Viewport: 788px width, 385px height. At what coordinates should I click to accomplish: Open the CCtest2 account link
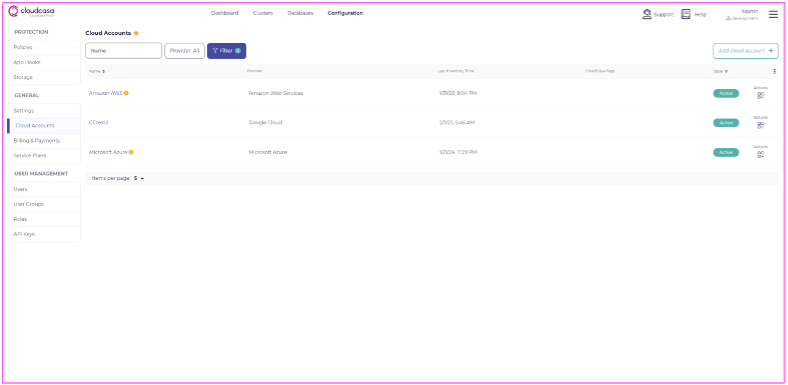(98, 123)
